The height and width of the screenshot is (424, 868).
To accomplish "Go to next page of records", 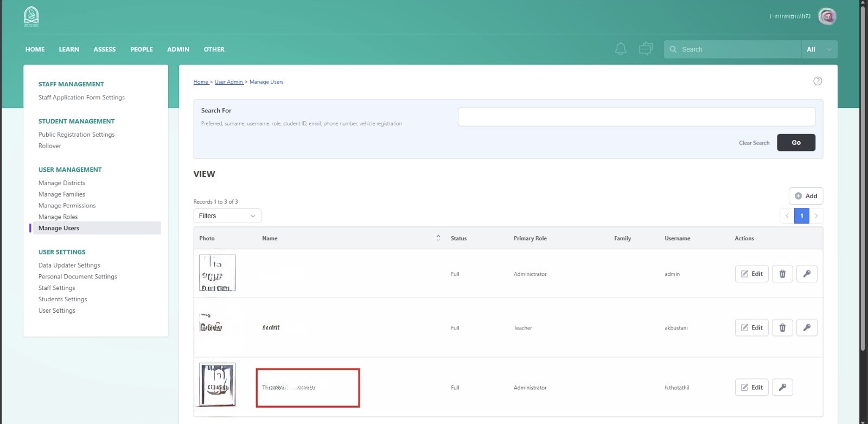I will pyautogui.click(x=816, y=216).
